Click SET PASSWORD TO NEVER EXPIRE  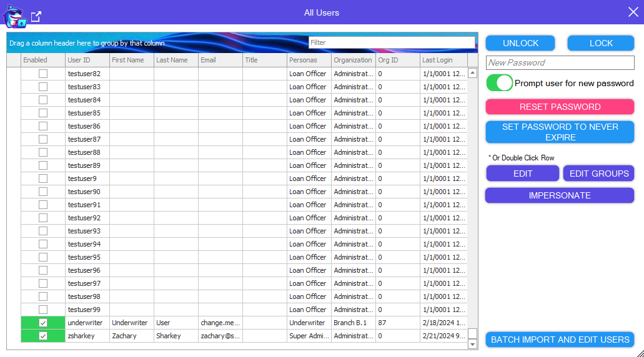pyautogui.click(x=560, y=132)
